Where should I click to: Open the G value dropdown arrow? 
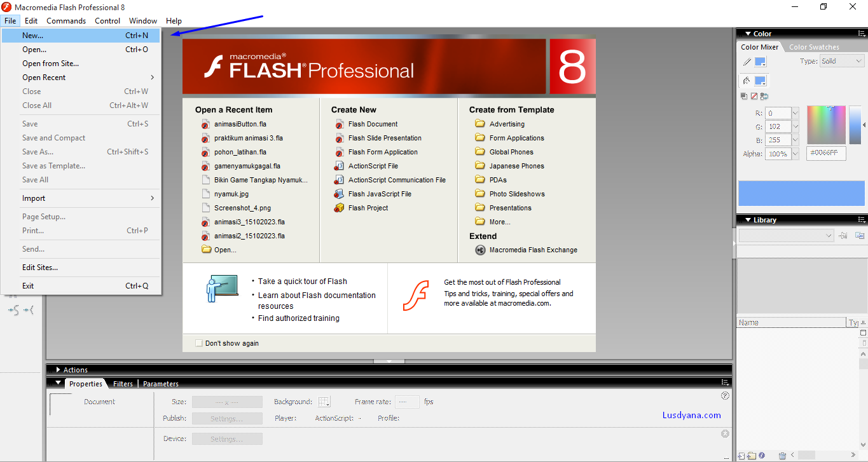[x=796, y=126]
